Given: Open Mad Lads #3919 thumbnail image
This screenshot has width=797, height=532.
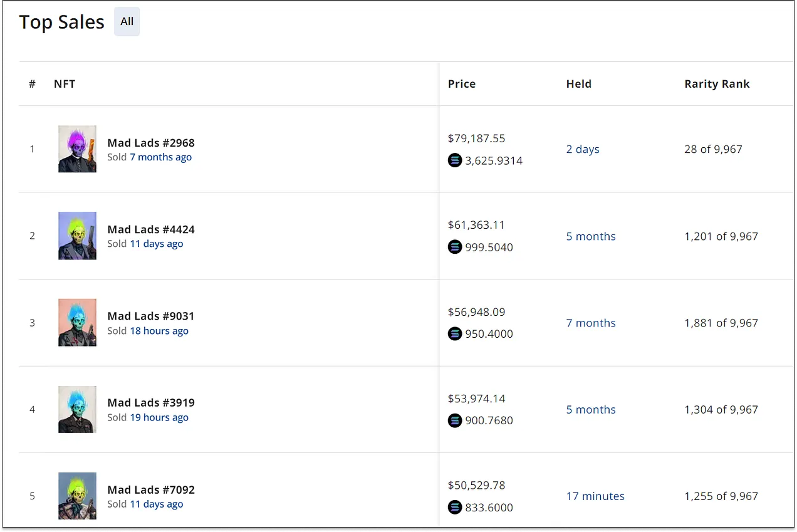Looking at the screenshot, I should pyautogui.click(x=77, y=409).
